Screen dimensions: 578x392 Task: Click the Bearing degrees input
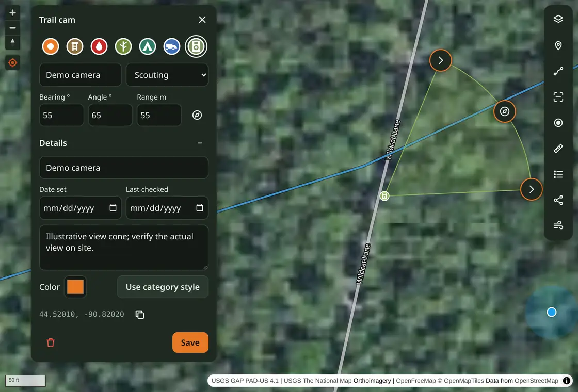pos(61,116)
